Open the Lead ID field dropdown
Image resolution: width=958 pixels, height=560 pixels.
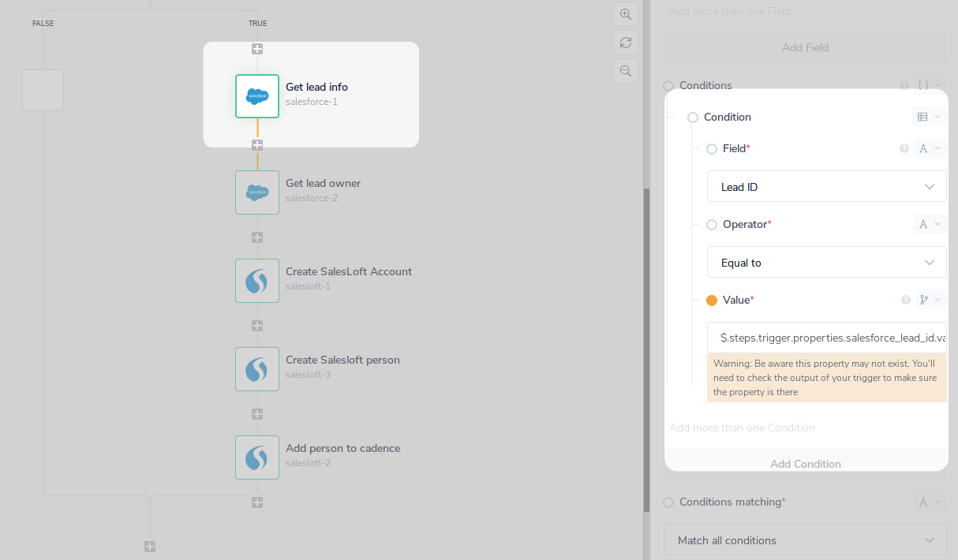click(x=826, y=187)
